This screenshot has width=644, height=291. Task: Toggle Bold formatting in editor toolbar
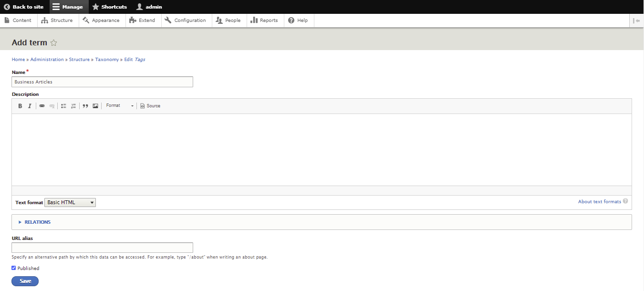[20, 106]
